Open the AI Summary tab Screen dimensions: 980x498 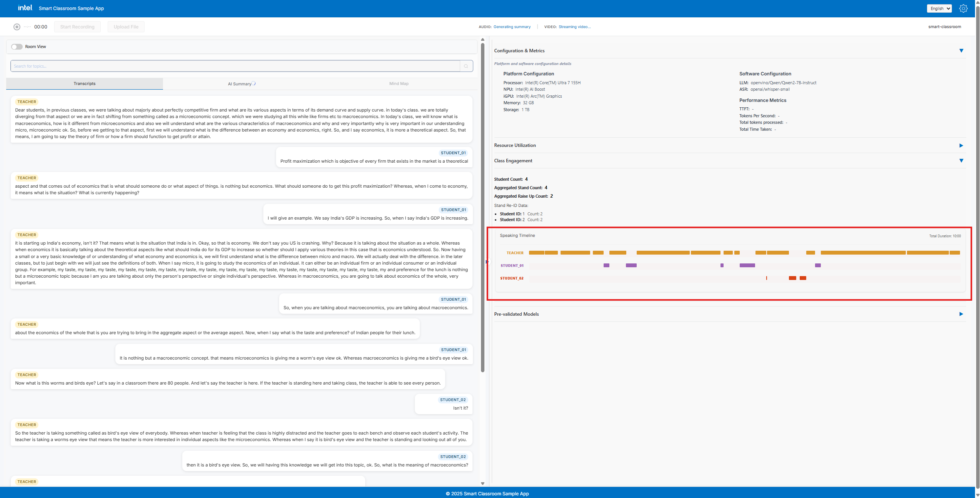tap(241, 83)
